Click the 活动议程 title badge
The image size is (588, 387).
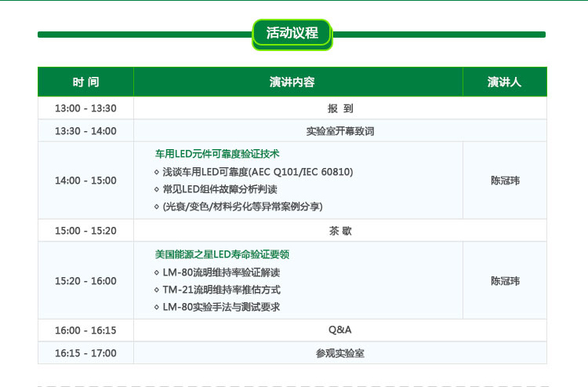[292, 33]
